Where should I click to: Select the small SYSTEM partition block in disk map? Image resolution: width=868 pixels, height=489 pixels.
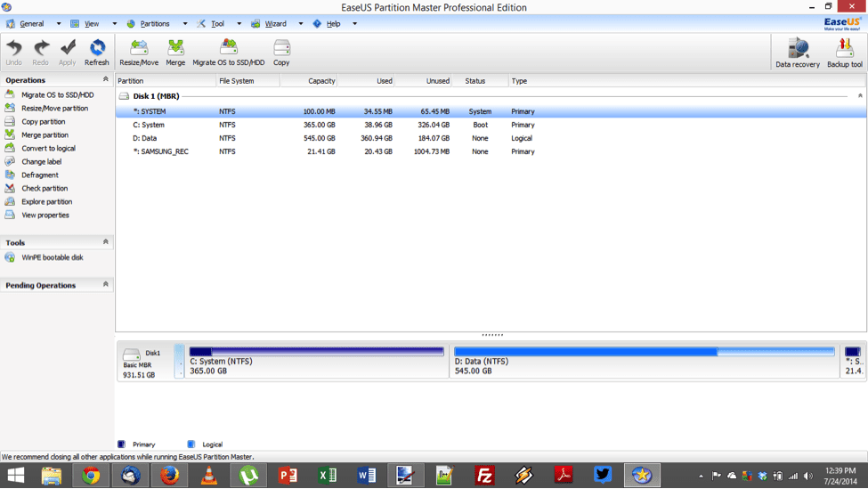tap(179, 361)
